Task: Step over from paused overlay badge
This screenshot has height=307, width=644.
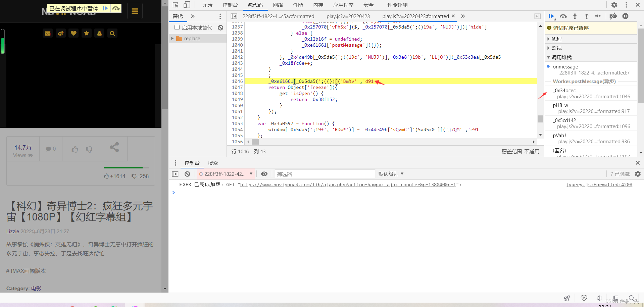Action: click(x=116, y=8)
